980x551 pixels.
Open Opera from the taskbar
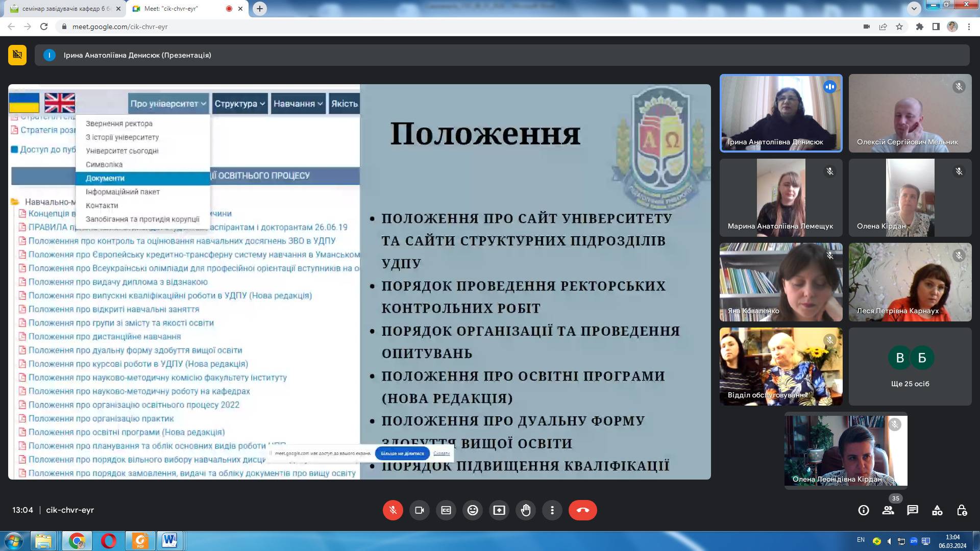coord(109,541)
